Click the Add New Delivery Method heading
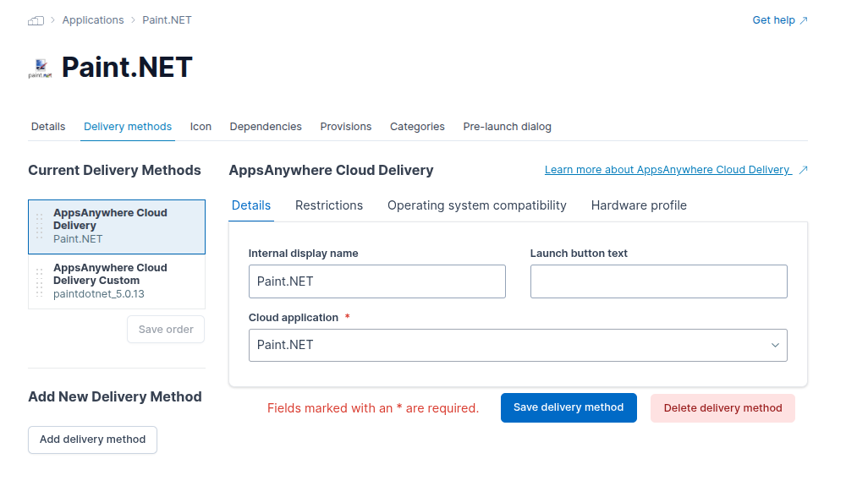The width and height of the screenshot is (868, 486). 115,397
